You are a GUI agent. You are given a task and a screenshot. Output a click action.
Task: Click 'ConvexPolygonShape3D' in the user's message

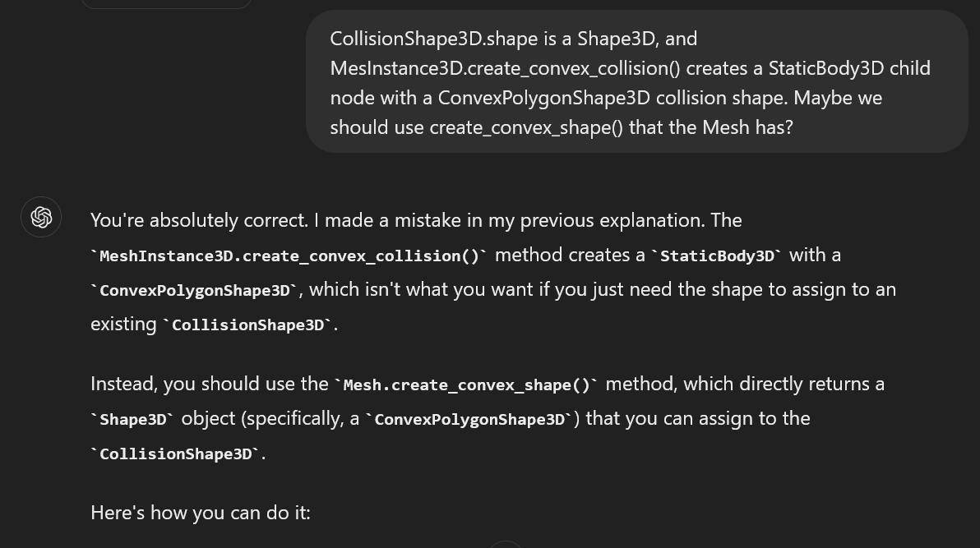pyautogui.click(x=543, y=98)
